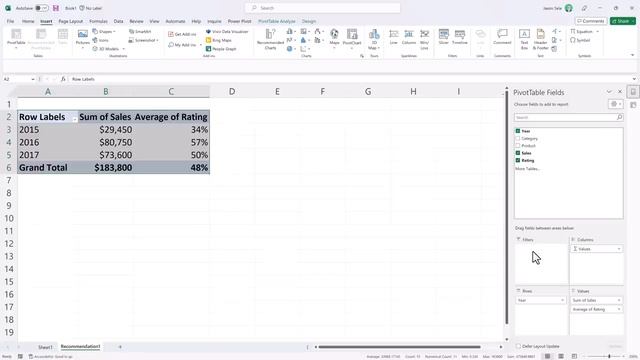Insert Pictures from the Illustrations group

coord(82,38)
